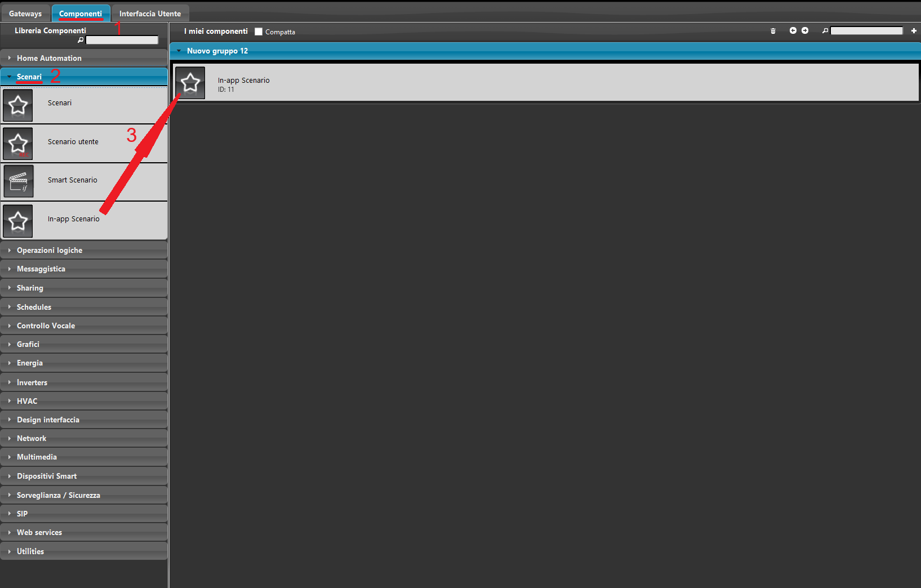Screen dimensions: 921x588
Task: Select the Smart Scenario clapperboard icon
Action: [18, 181]
